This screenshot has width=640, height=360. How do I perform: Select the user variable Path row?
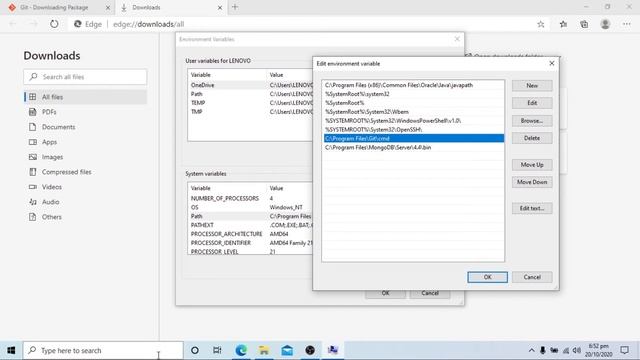[250, 94]
